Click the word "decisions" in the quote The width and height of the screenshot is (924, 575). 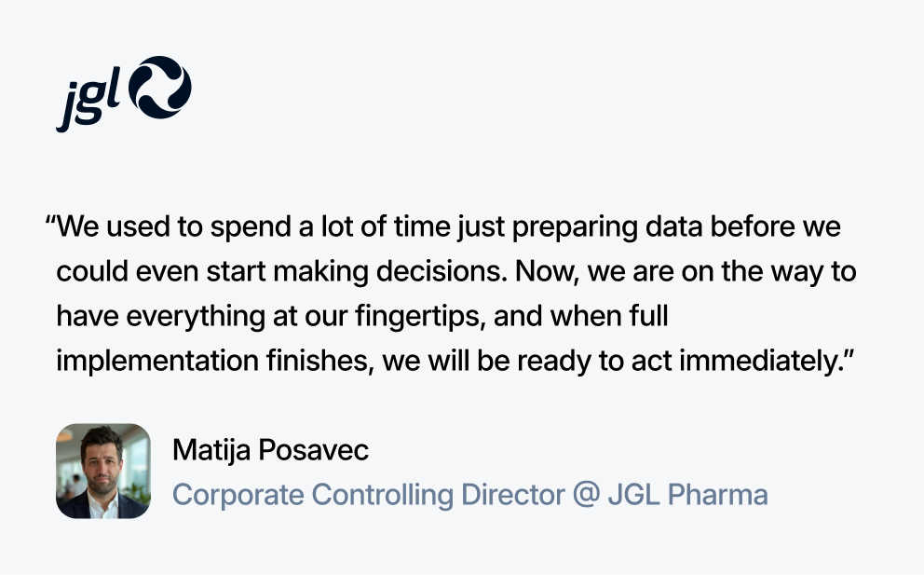point(442,272)
